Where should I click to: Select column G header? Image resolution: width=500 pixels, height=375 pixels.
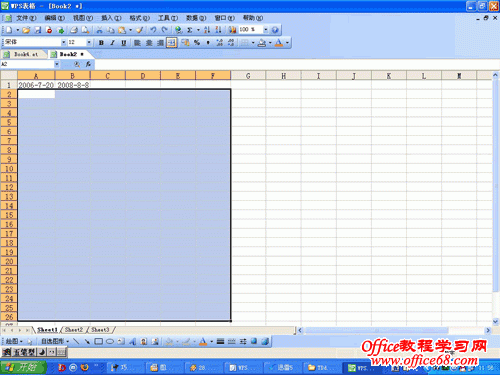(248, 76)
